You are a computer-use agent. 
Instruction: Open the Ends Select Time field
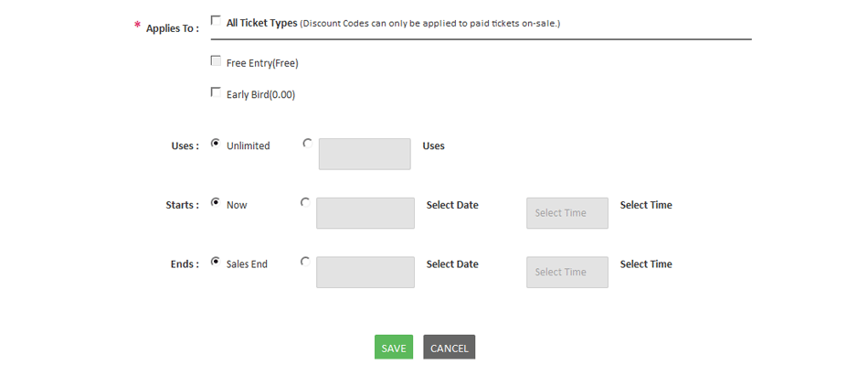click(x=566, y=272)
